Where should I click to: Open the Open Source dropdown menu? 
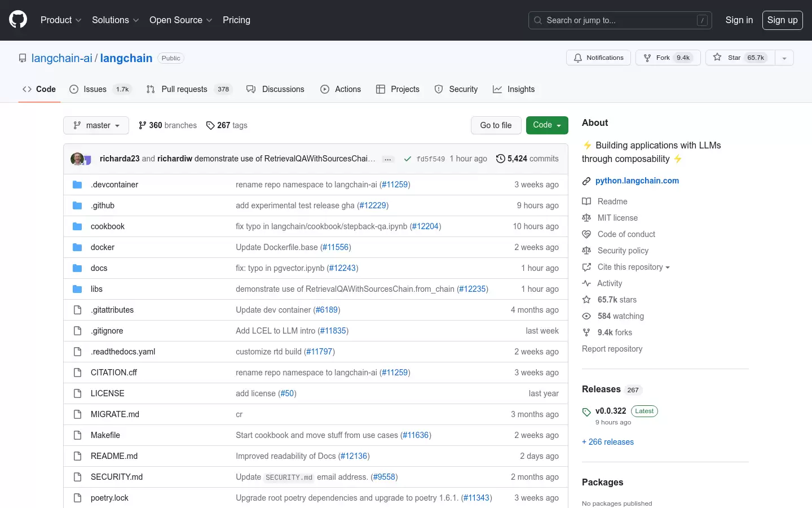pyautogui.click(x=181, y=20)
